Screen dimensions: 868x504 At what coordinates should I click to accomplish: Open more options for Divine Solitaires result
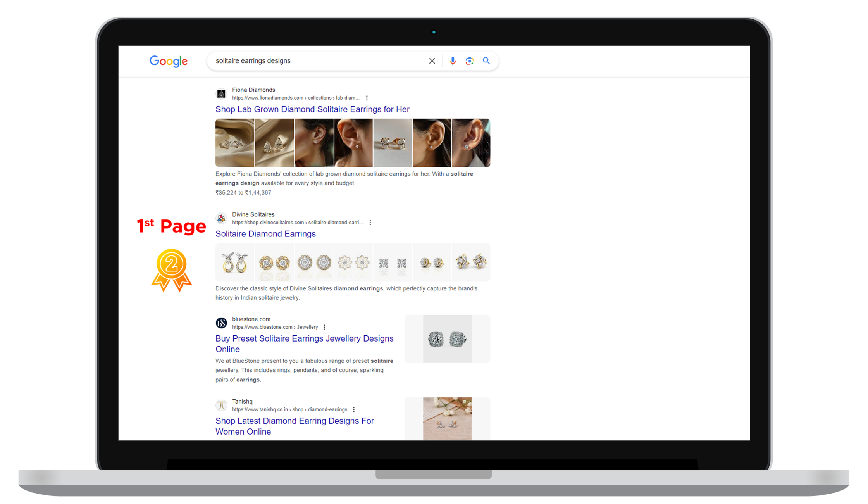click(x=370, y=223)
